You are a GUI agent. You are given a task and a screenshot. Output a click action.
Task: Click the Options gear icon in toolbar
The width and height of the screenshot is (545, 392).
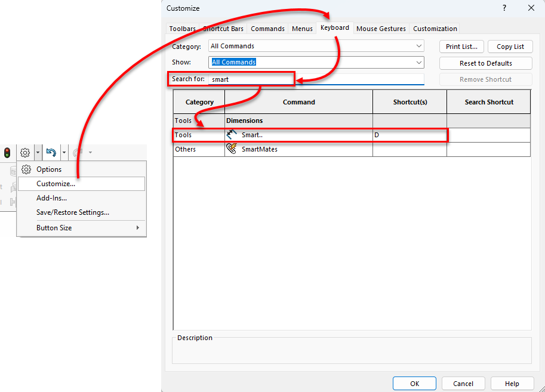(x=25, y=153)
